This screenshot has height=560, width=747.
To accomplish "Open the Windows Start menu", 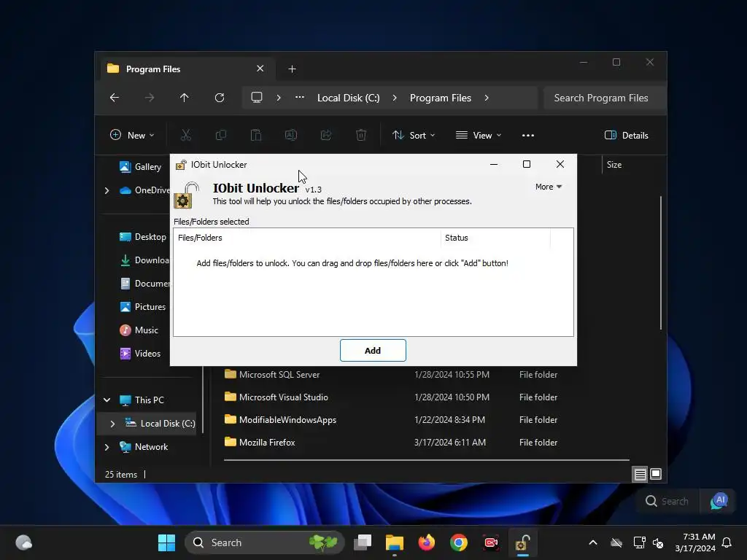I will [166, 542].
